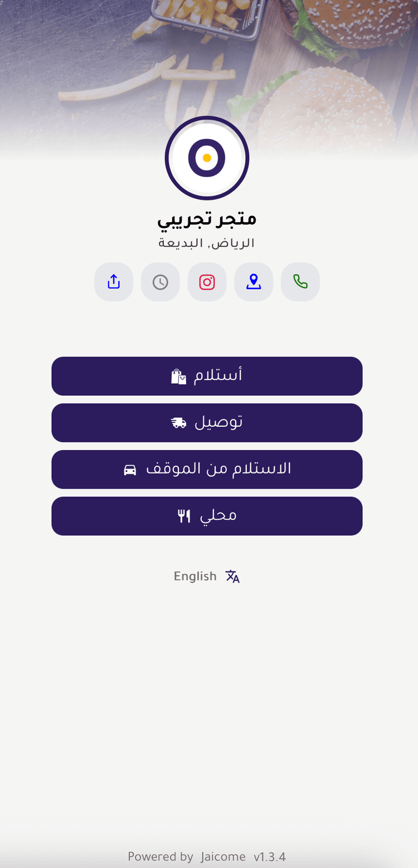Click the round store logo
Screen dimensions: 418x868
point(207,158)
